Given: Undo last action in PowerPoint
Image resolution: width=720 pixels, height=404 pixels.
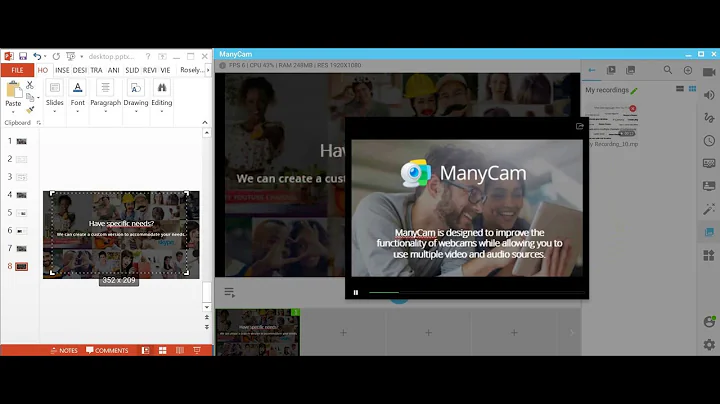Looking at the screenshot, I should coord(37,56).
